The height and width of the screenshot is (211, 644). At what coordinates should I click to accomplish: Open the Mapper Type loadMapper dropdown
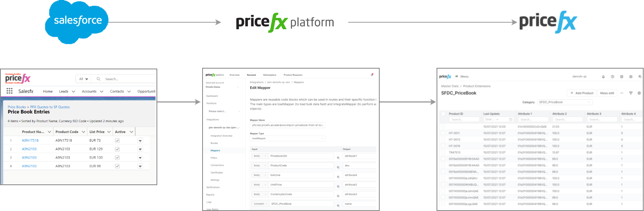click(288, 138)
